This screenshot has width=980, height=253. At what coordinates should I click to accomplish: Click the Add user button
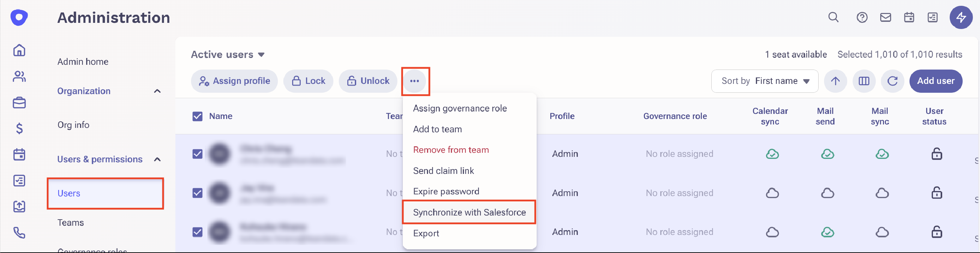tap(935, 81)
